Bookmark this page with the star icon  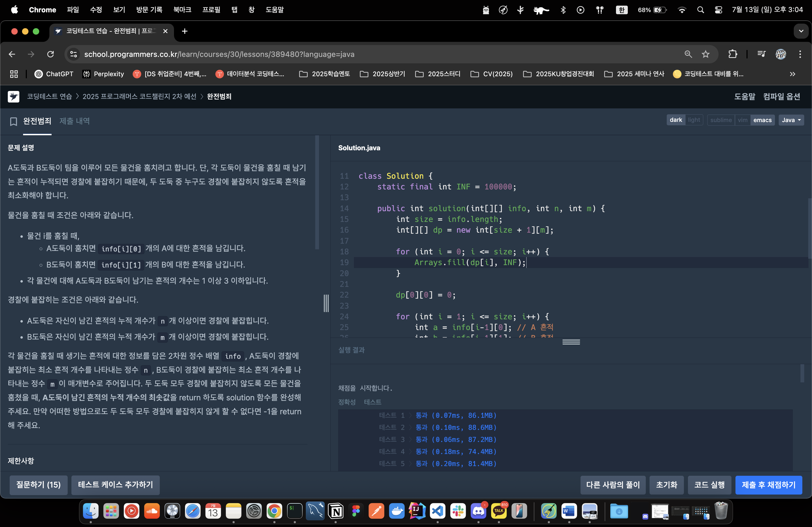(x=706, y=54)
